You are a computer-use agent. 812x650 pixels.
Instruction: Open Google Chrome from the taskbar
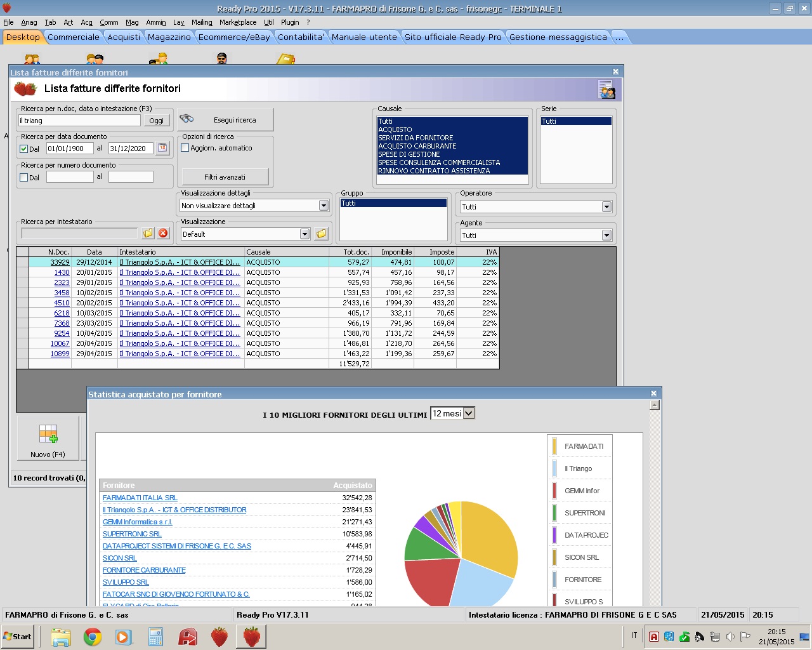click(x=93, y=637)
